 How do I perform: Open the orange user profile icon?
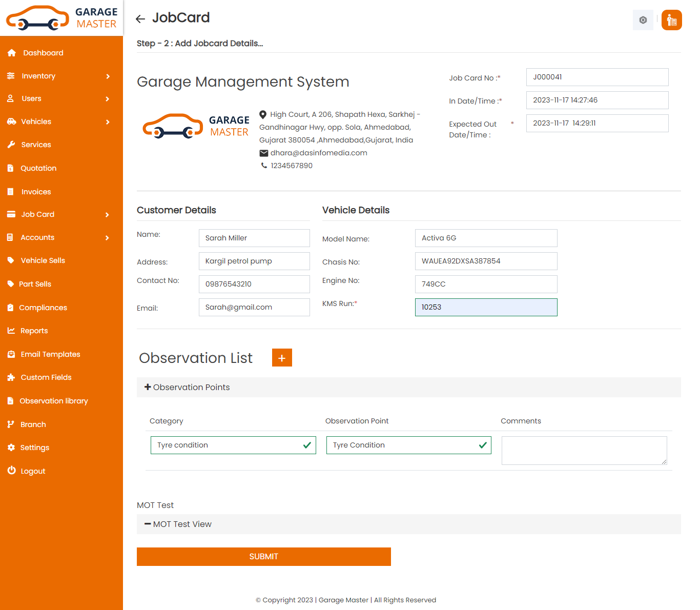[672, 20]
